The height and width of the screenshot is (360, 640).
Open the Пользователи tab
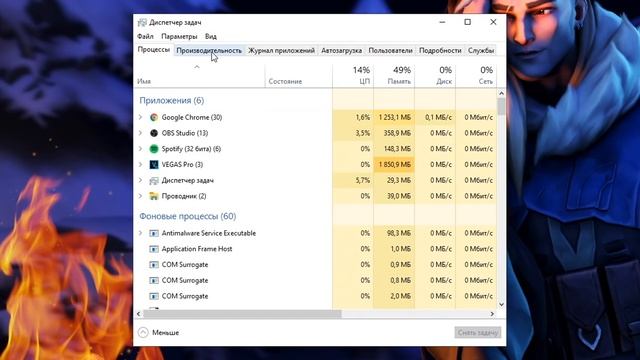tap(390, 51)
